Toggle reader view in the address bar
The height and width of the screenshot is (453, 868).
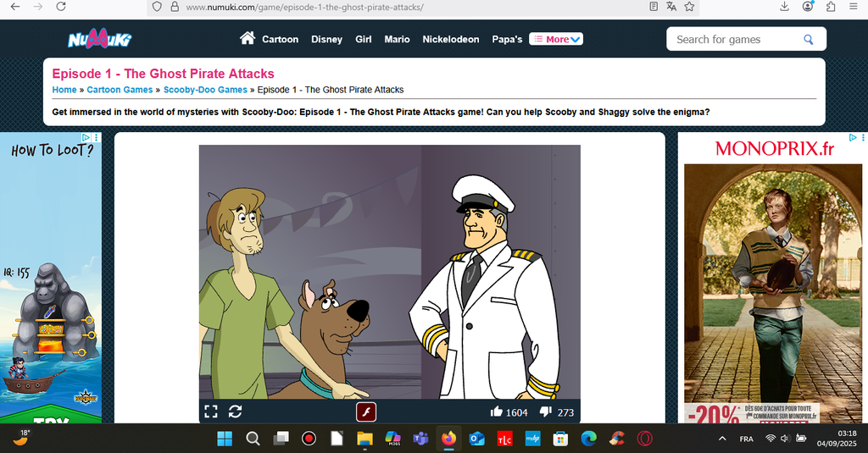(654, 7)
